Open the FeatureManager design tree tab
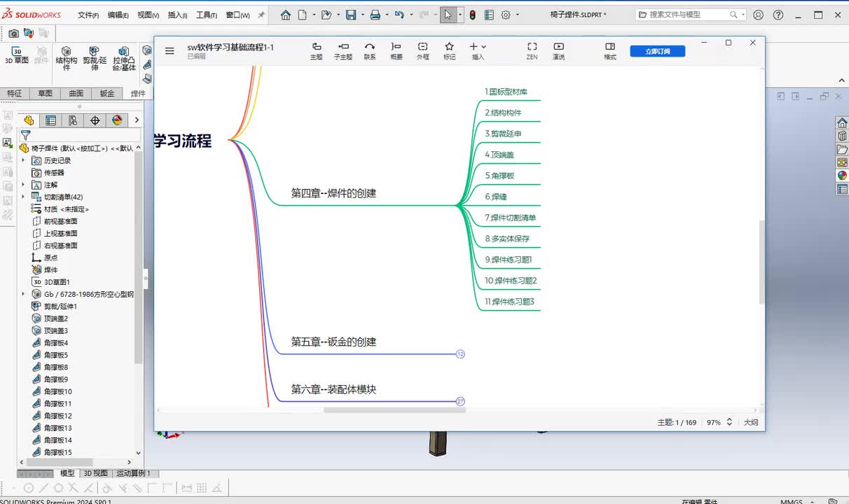This screenshot has width=849, height=504. click(29, 120)
